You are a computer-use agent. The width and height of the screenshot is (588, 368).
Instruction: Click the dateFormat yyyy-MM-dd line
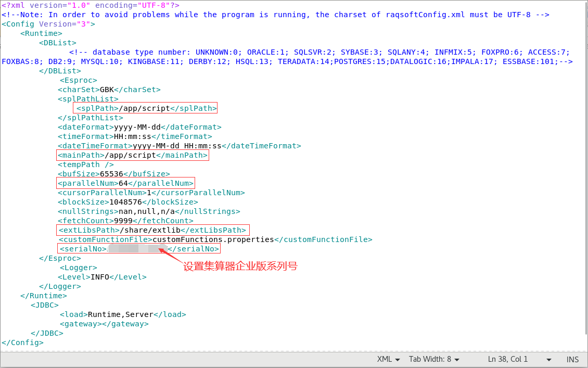coord(139,127)
